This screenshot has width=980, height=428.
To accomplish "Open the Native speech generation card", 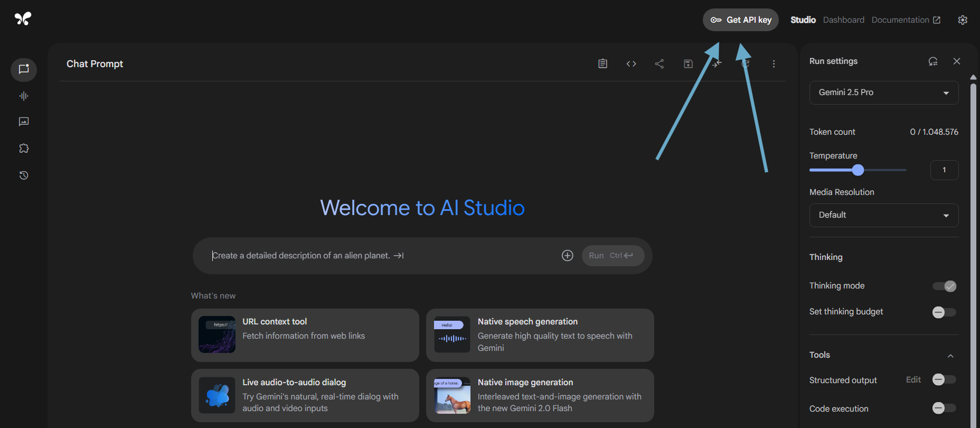I will (540, 335).
